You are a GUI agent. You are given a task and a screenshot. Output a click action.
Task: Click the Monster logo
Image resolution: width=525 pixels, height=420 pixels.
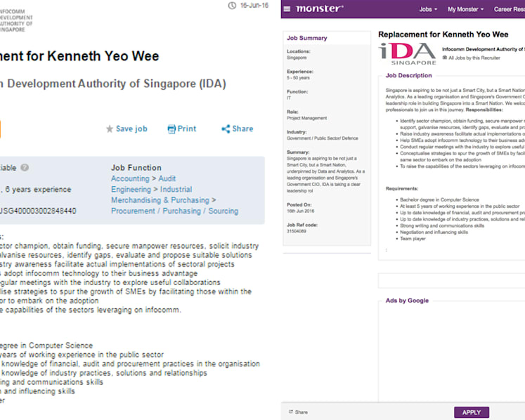[x=320, y=8]
